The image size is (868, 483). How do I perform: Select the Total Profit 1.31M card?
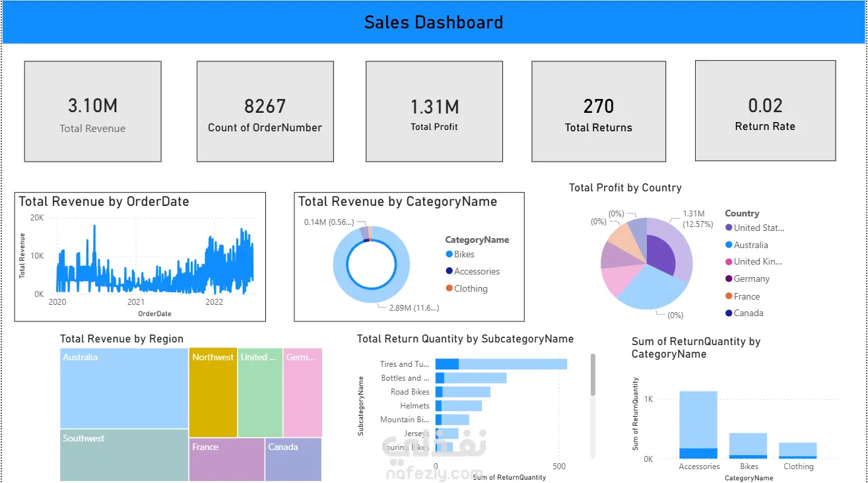[434, 112]
